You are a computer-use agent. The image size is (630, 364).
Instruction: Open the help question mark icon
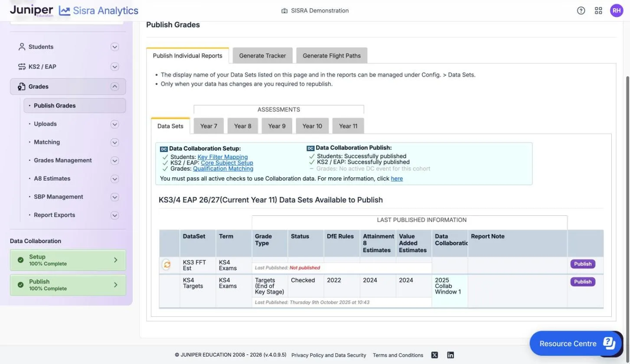(x=581, y=11)
